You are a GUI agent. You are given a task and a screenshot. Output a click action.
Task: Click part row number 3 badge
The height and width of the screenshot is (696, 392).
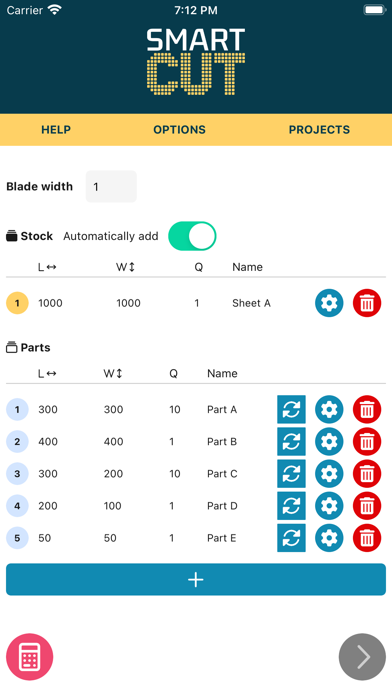[17, 474]
